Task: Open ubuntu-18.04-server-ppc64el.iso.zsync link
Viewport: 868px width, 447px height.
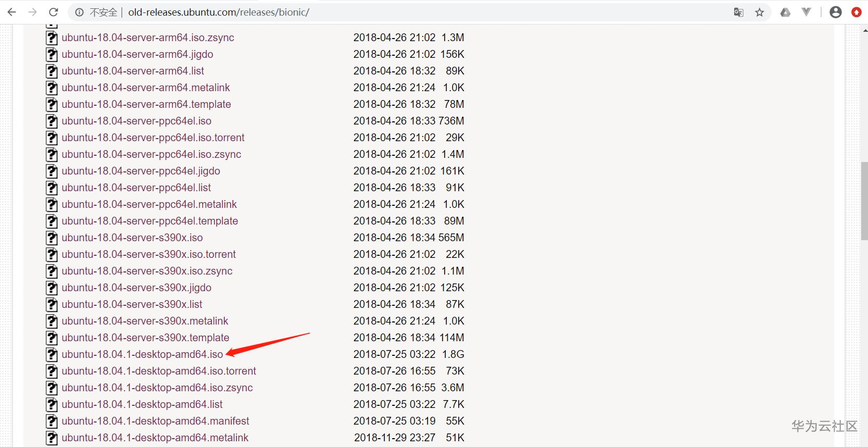Action: (x=152, y=154)
